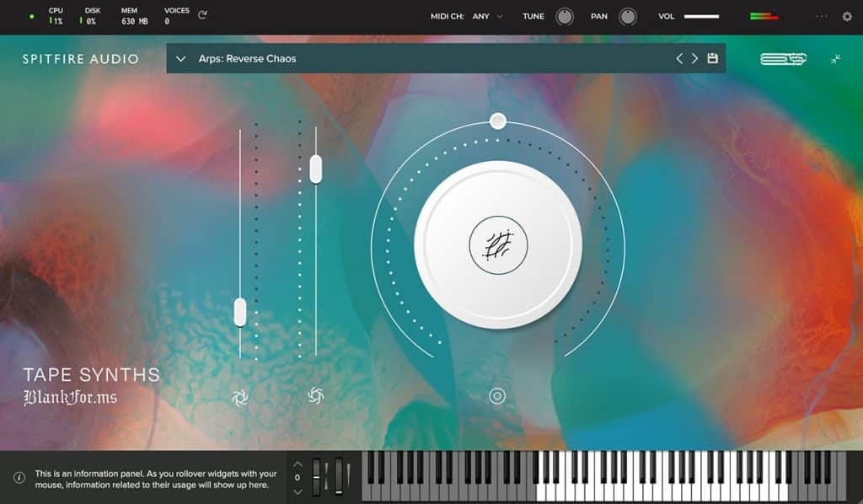Image resolution: width=863 pixels, height=504 pixels.
Task: Click the icon beneath the right slider
Action: [x=316, y=395]
